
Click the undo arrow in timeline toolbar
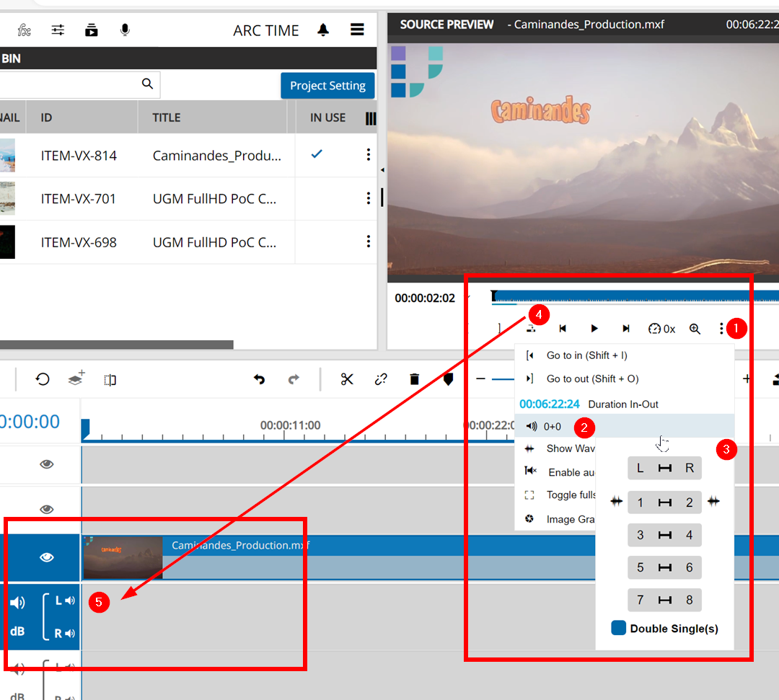coord(260,378)
